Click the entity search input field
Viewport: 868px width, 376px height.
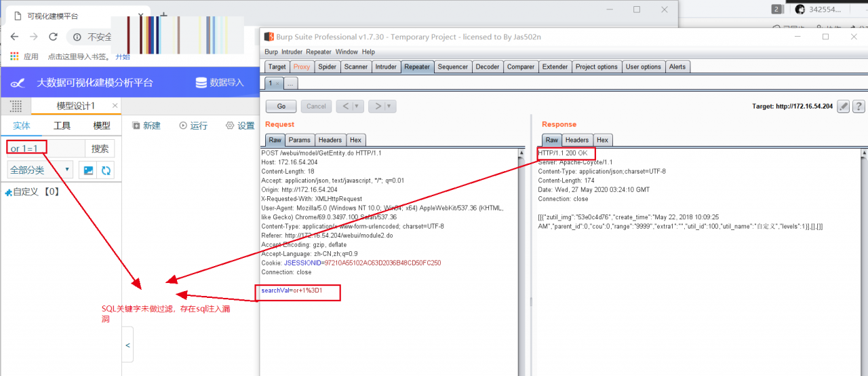pyautogui.click(x=46, y=149)
